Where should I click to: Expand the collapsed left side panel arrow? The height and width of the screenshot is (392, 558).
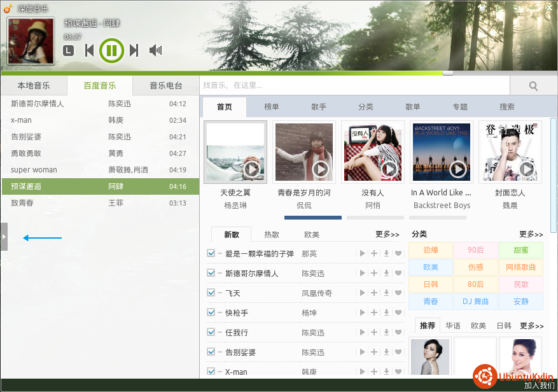[x=4, y=237]
